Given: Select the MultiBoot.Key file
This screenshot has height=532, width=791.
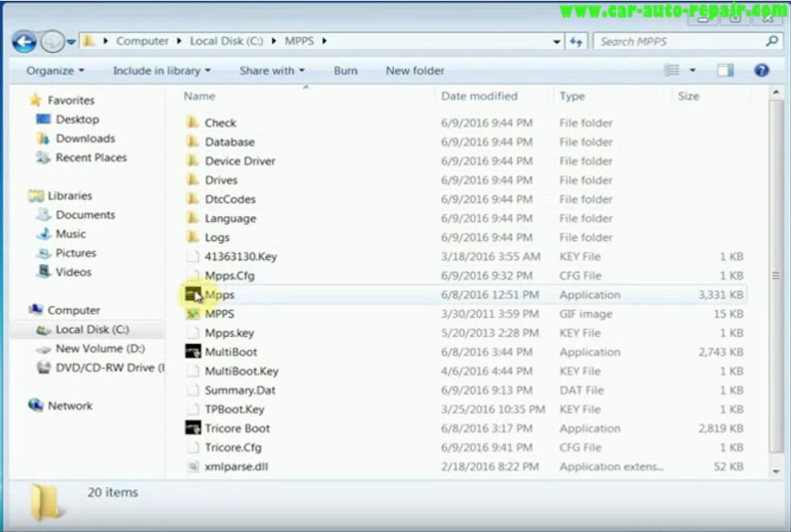Looking at the screenshot, I should pyautogui.click(x=241, y=371).
